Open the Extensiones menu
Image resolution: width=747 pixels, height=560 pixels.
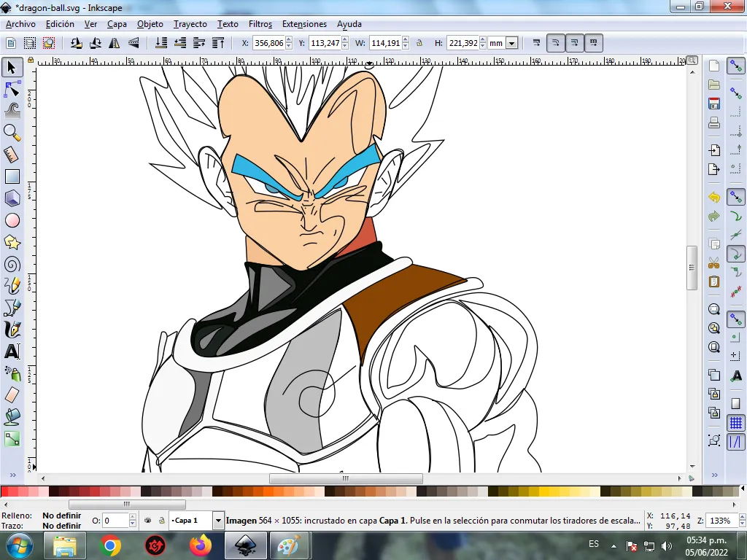point(304,24)
